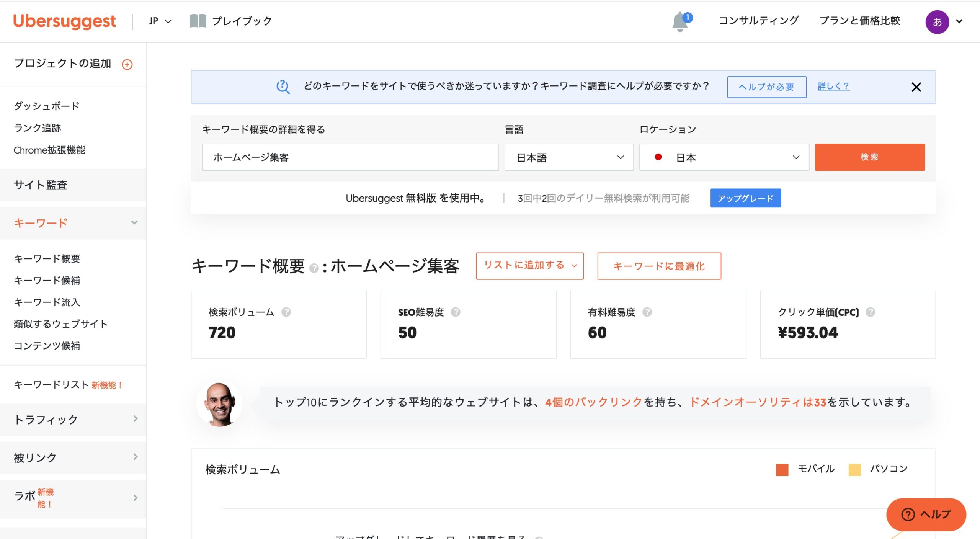This screenshot has width=980, height=539.
Task: Click help icon next to 検索ボリューム
Action: coord(286,312)
